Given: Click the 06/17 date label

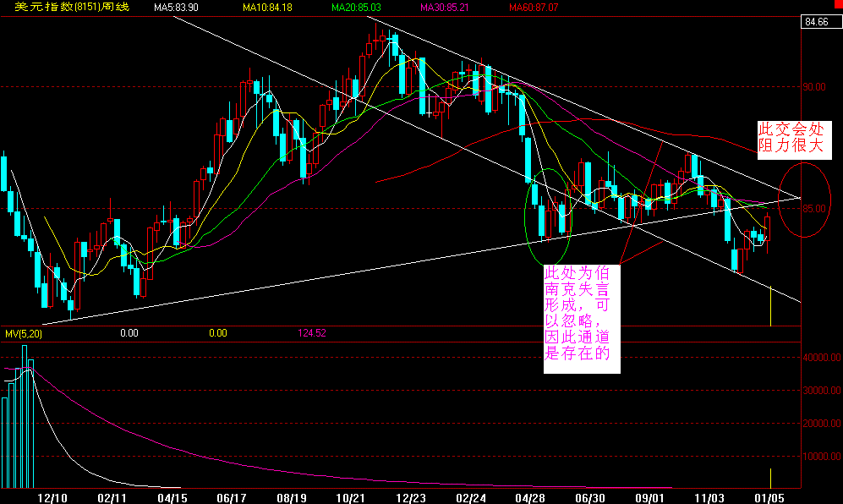Looking at the screenshot, I should tap(232, 498).
